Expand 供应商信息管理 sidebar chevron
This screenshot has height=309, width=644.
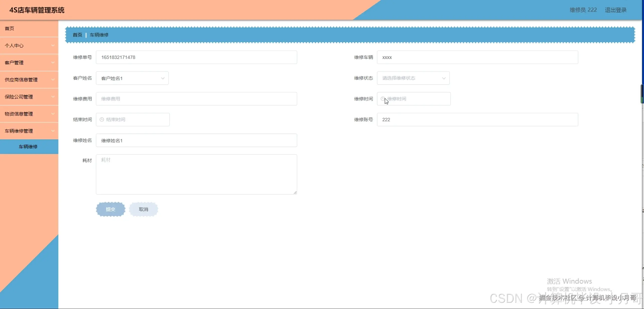coord(53,80)
